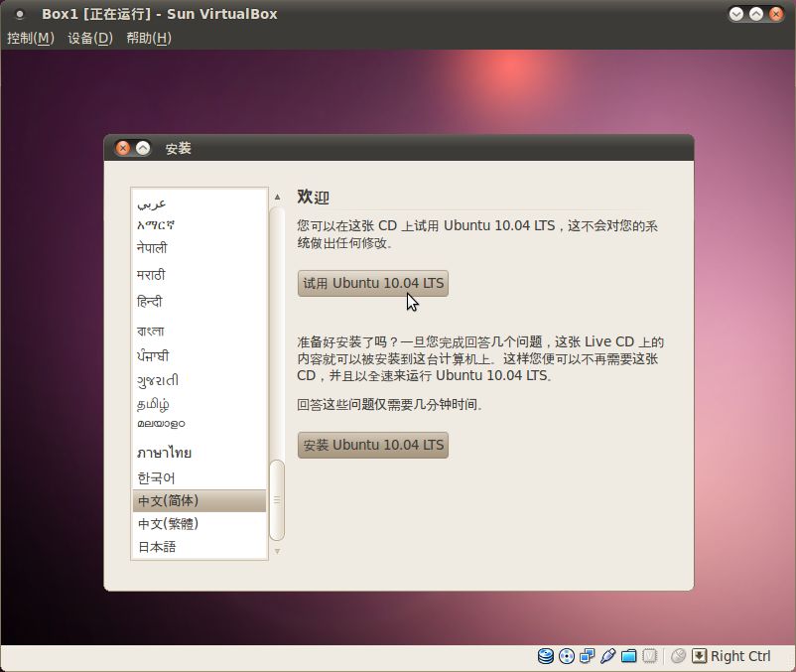Select the Amharic language entry
Viewport: 796px width, 672px height.
click(x=199, y=225)
